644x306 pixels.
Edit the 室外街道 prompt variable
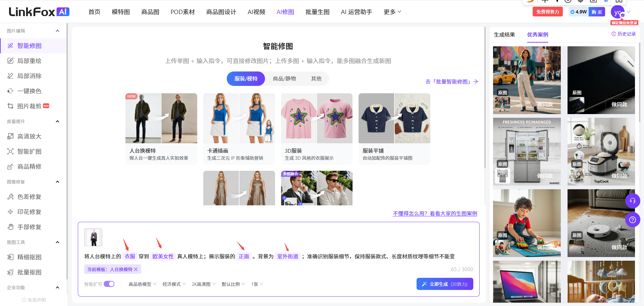click(x=288, y=256)
